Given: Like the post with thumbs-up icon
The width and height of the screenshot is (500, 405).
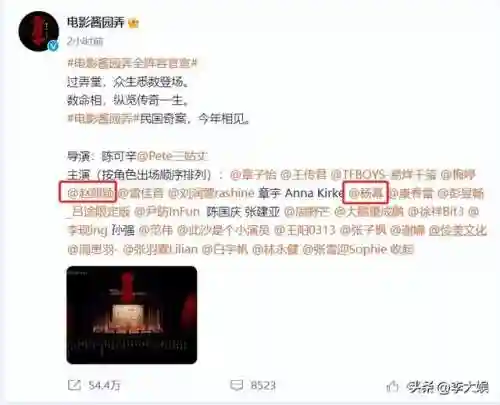Looking at the screenshot, I should pos(393,386).
